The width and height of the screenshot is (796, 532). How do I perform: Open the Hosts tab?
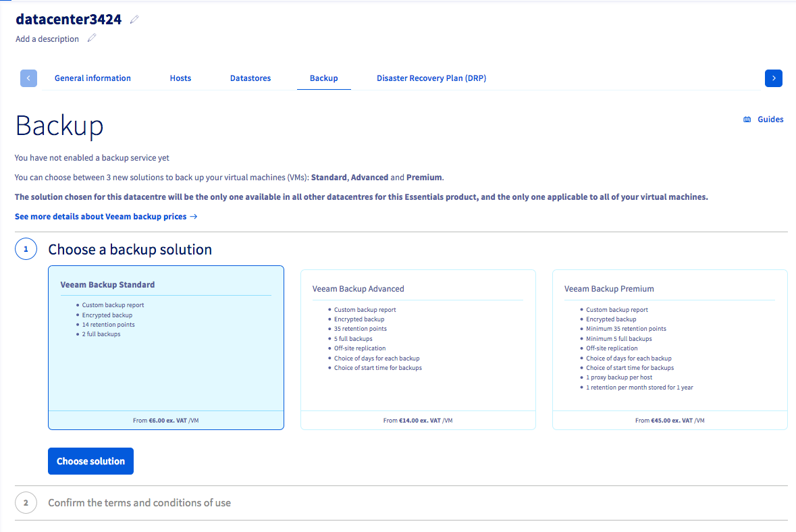[180, 78]
